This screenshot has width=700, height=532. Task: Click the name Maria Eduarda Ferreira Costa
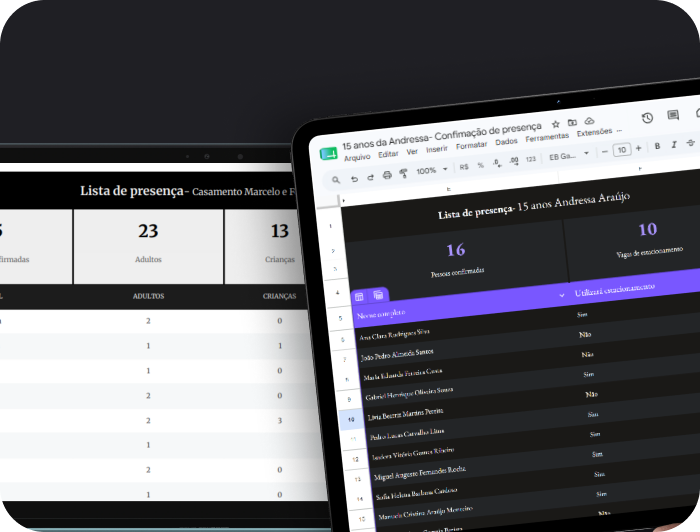click(403, 374)
